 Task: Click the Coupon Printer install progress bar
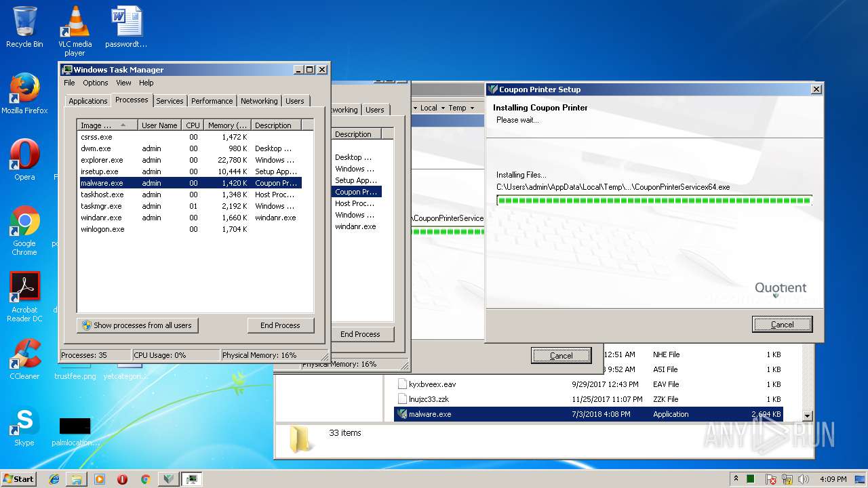click(654, 200)
